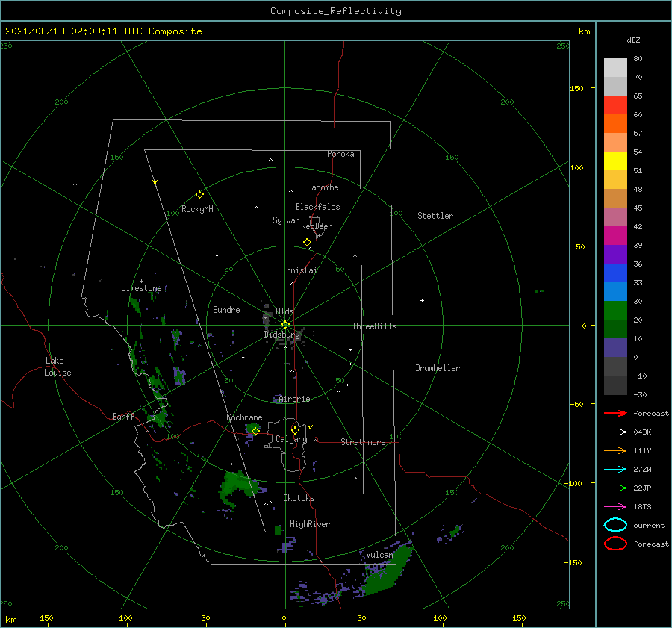
Task: Click the Airdrie city label
Action: click(294, 399)
